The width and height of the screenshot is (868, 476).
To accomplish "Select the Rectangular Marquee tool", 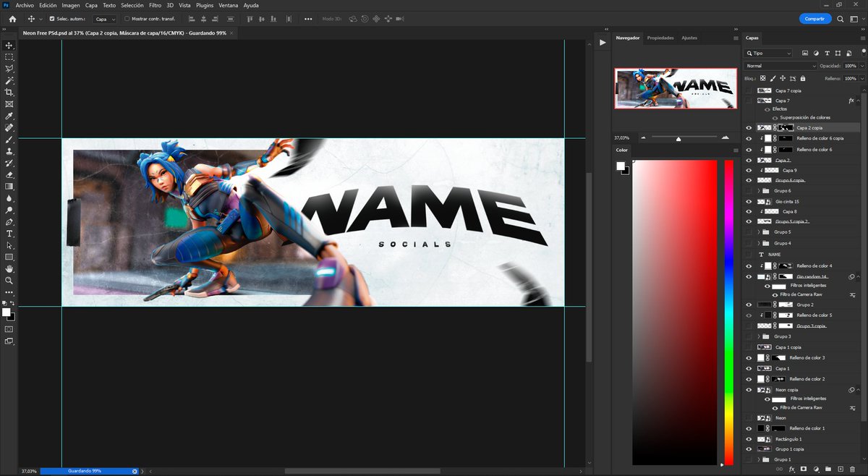I will [9, 56].
